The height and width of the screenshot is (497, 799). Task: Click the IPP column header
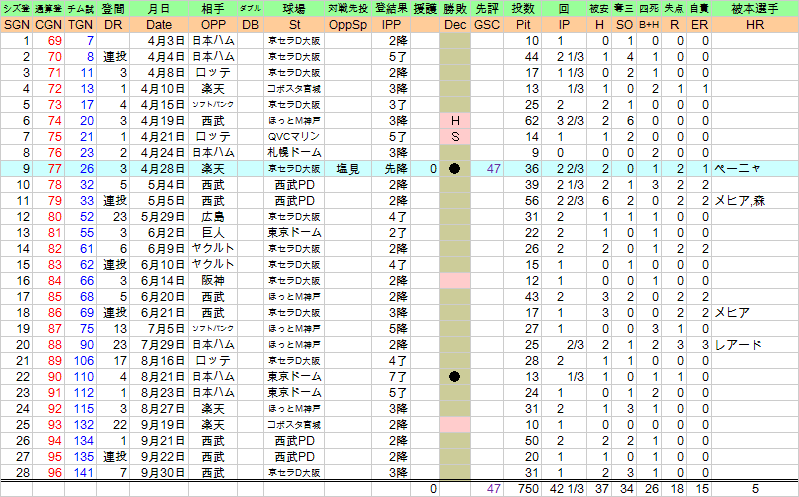pyautogui.click(x=391, y=25)
